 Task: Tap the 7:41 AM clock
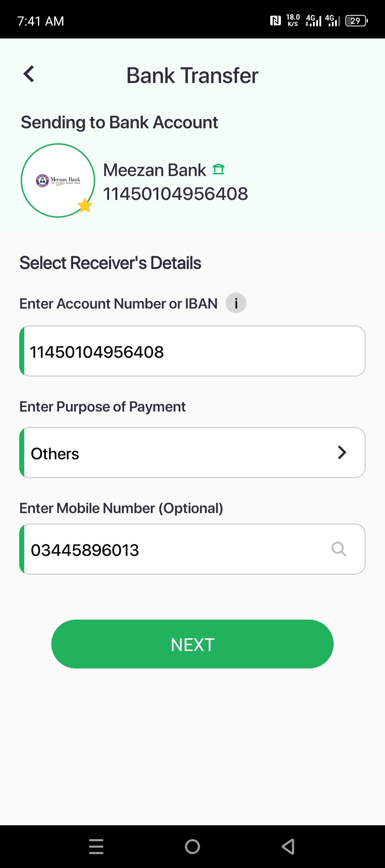point(41,21)
